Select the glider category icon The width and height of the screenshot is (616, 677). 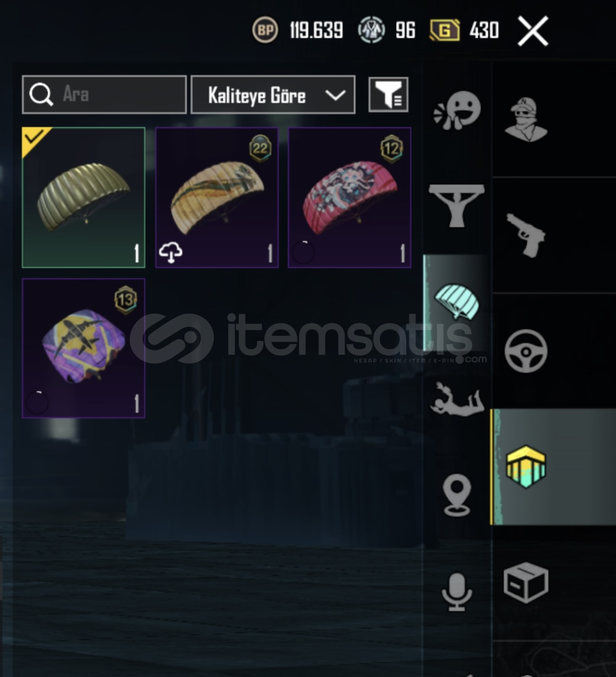(x=457, y=205)
